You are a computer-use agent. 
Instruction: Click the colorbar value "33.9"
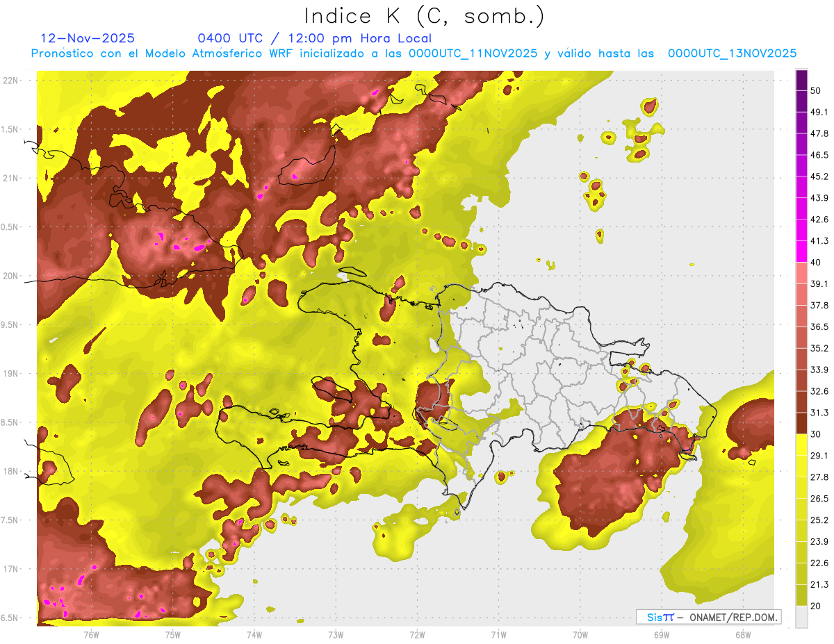(x=820, y=370)
